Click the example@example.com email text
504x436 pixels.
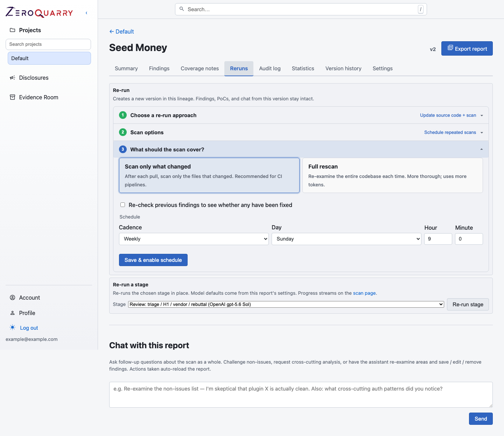(x=31, y=339)
